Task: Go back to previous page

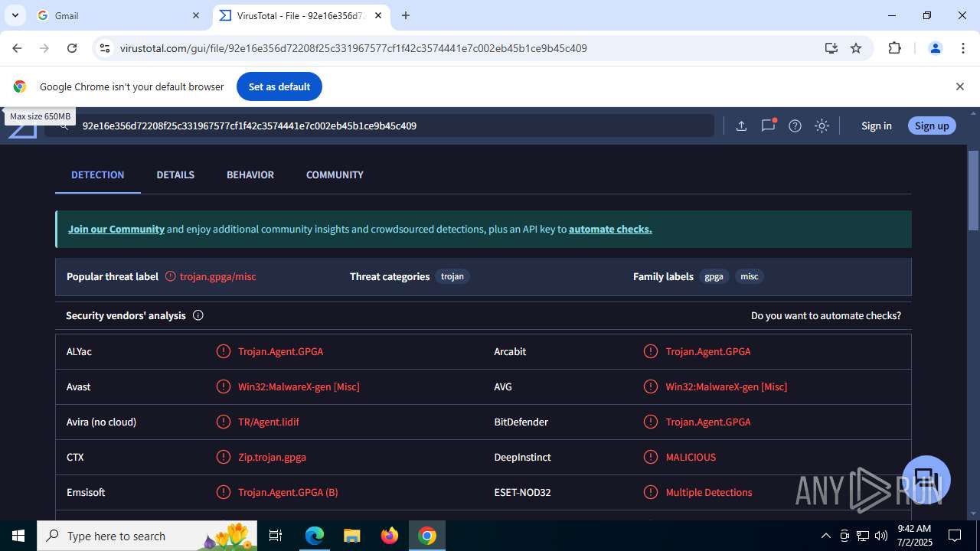Action: point(17,48)
